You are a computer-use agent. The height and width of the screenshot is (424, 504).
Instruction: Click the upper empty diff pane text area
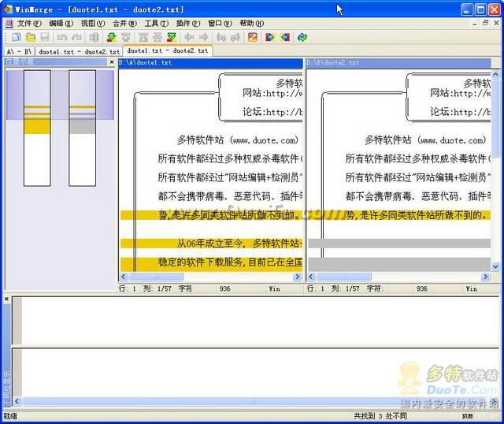pos(260,321)
